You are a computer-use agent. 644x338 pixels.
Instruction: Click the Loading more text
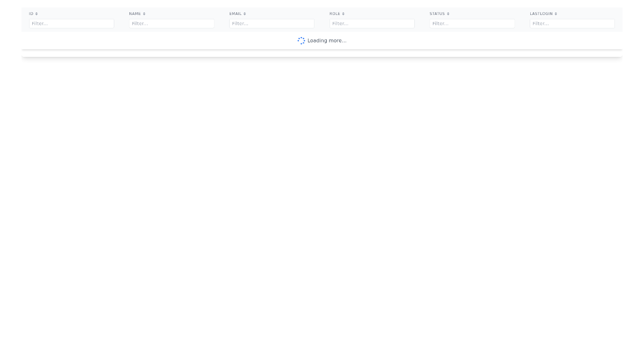(327, 41)
